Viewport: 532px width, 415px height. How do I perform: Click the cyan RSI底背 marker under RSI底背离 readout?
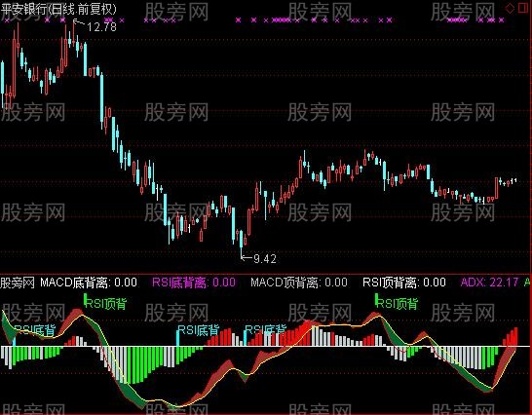pyautogui.click(x=199, y=329)
